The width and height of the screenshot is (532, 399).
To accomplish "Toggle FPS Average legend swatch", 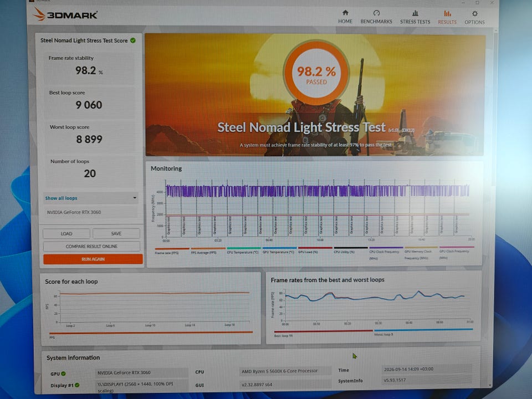I will click(208, 248).
